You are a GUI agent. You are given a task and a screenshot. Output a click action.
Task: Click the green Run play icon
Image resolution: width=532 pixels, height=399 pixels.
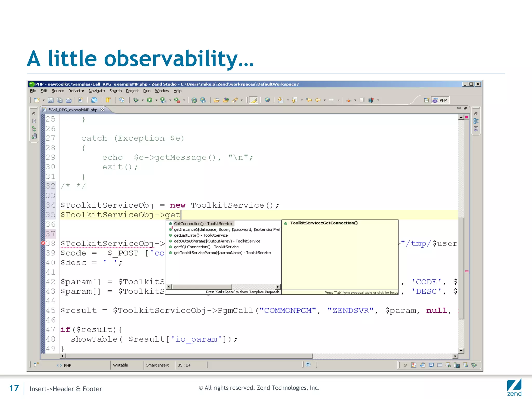click(149, 100)
